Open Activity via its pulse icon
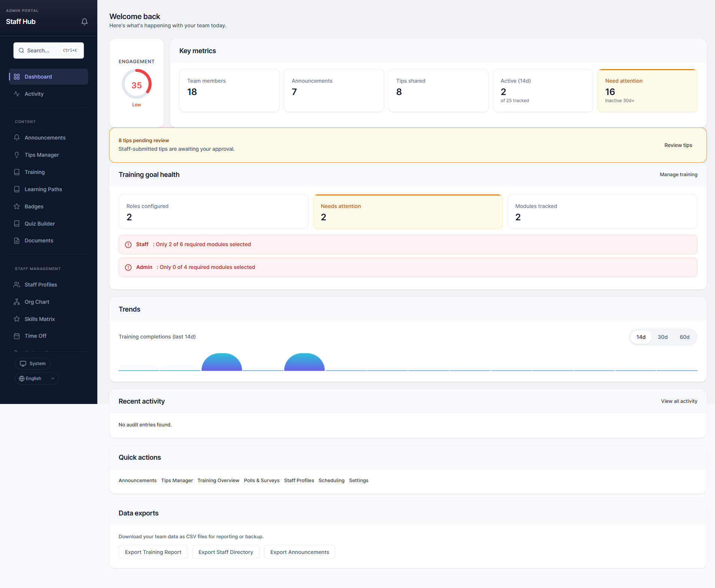The height and width of the screenshot is (588, 715). click(x=17, y=94)
